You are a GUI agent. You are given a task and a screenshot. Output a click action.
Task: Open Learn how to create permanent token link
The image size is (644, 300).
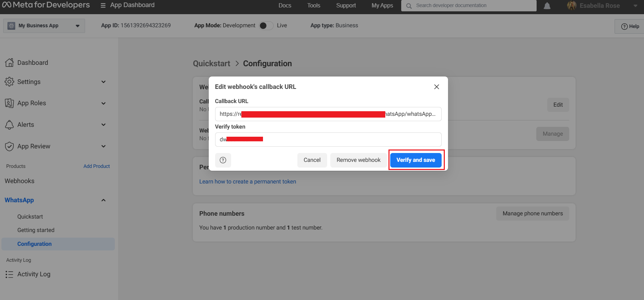(x=247, y=182)
